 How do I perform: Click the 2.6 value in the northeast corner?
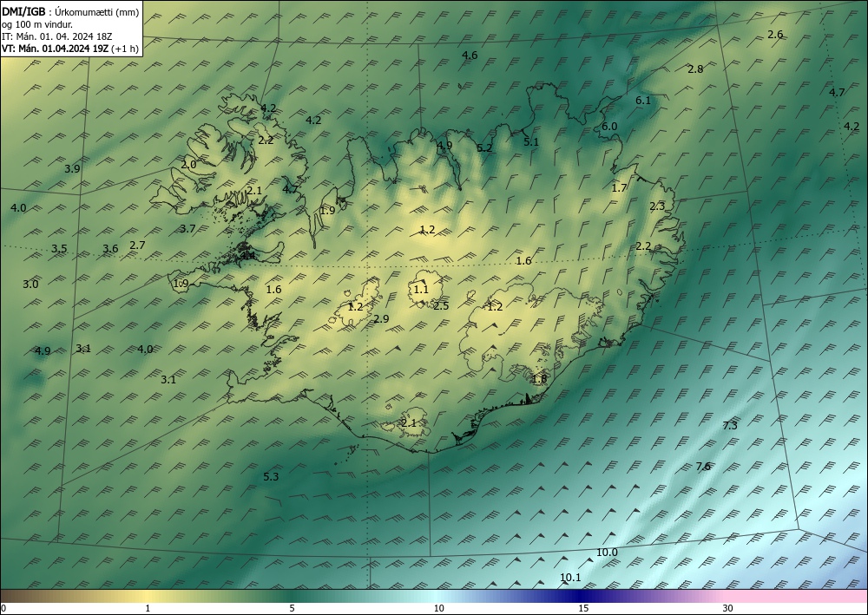775,35
